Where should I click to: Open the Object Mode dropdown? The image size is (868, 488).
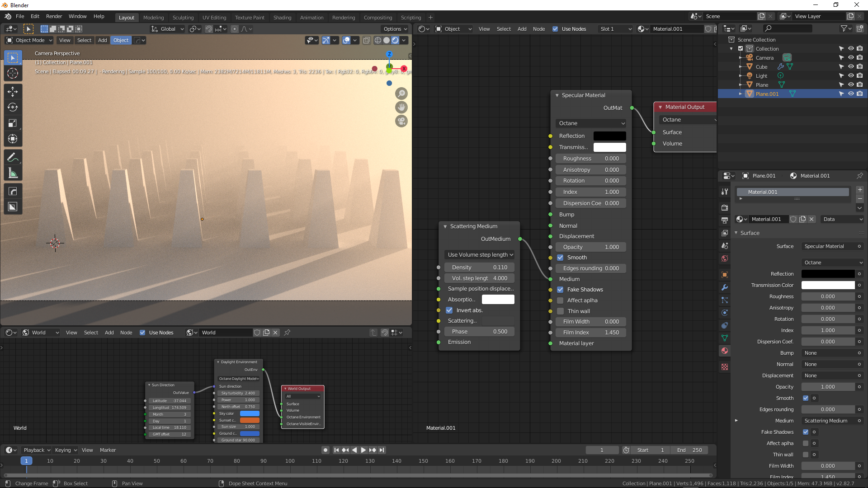click(x=30, y=40)
